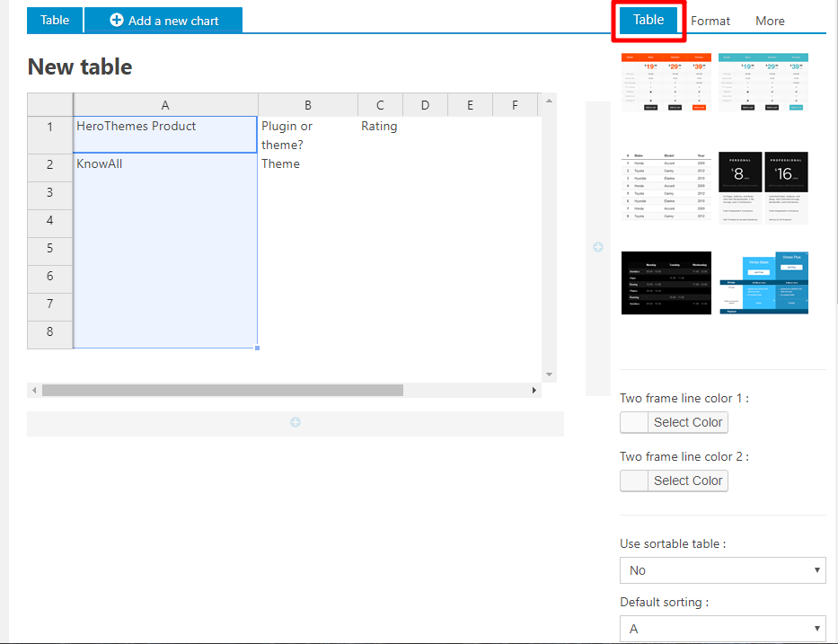Image resolution: width=838 pixels, height=644 pixels.
Task: Select cell containing KnowAll
Action: [x=165, y=164]
